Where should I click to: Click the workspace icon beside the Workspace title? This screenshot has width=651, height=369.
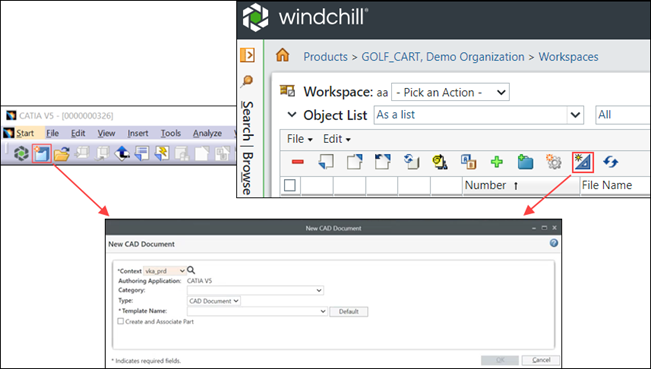pos(287,91)
